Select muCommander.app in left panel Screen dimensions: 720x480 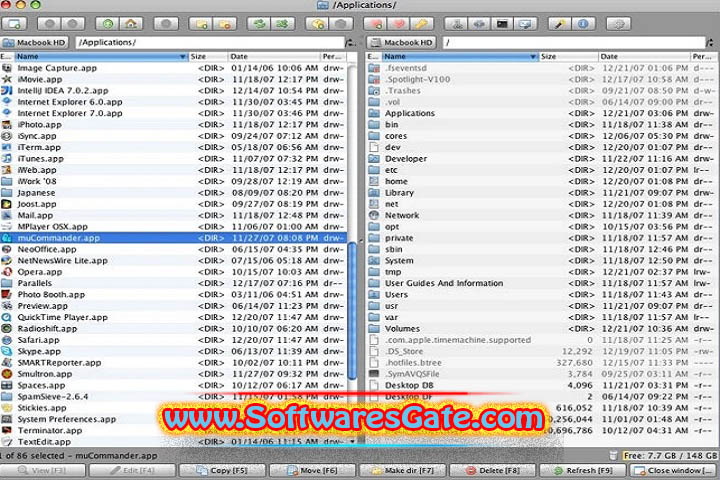[x=174, y=238]
